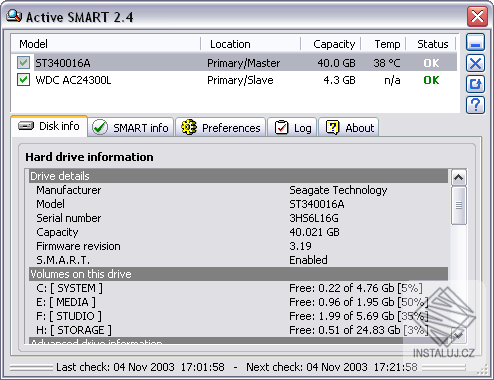Click the Next check time in status bar
Viewport: 494px width, 380px height.
(332, 367)
